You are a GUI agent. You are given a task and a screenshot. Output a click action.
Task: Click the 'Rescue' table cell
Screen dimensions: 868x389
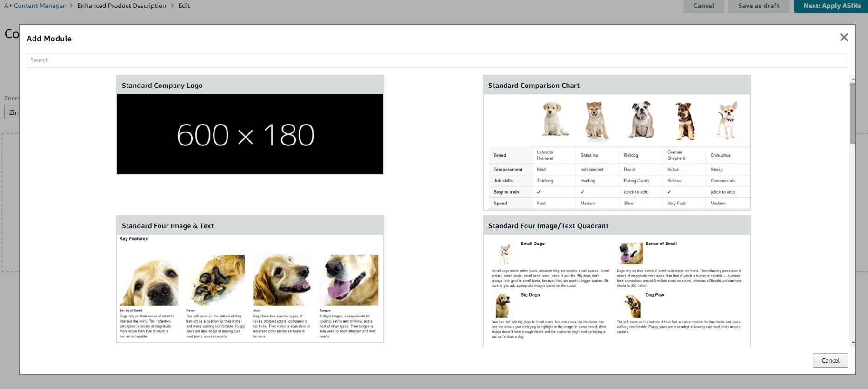coord(674,181)
